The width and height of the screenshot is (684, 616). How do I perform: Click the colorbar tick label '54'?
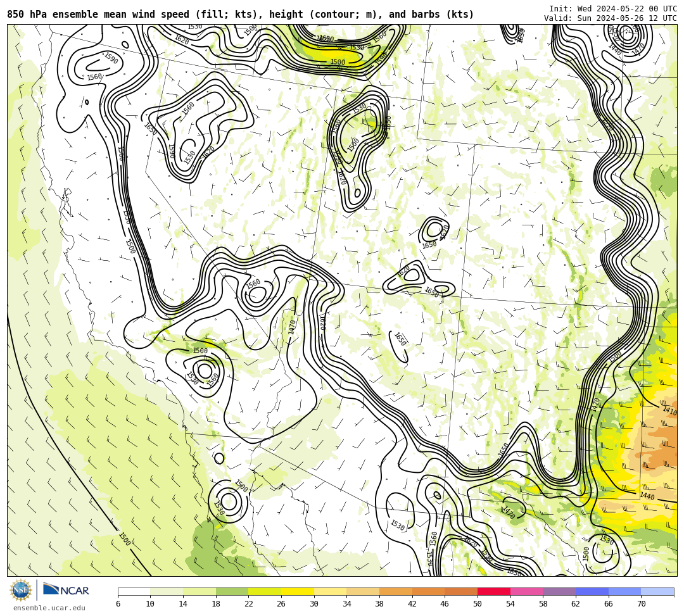(510, 604)
